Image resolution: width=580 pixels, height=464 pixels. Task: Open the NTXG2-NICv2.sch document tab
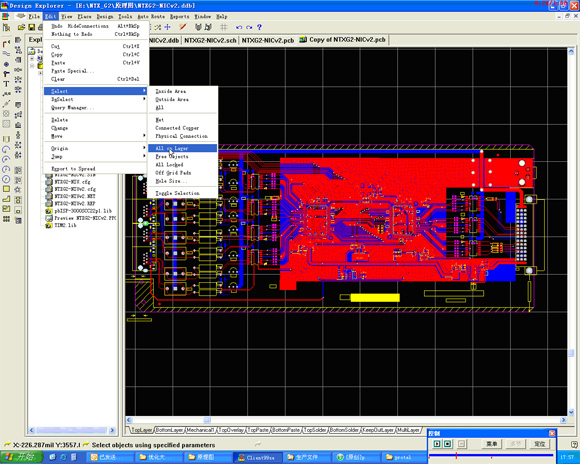(210, 40)
